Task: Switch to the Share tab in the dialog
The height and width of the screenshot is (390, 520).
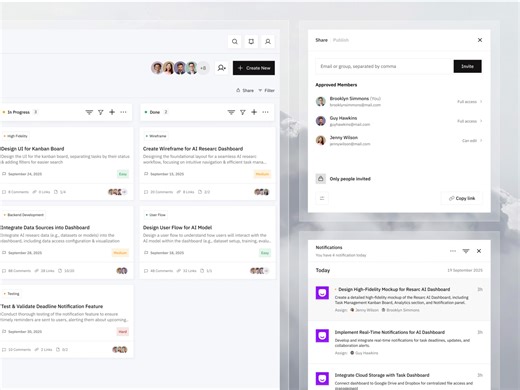Action: click(x=321, y=40)
